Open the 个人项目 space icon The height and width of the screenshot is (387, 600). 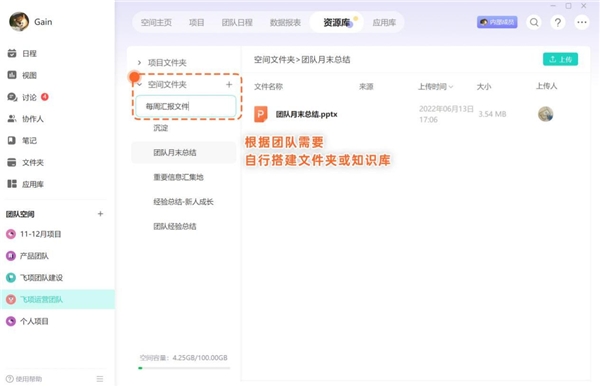(x=11, y=321)
